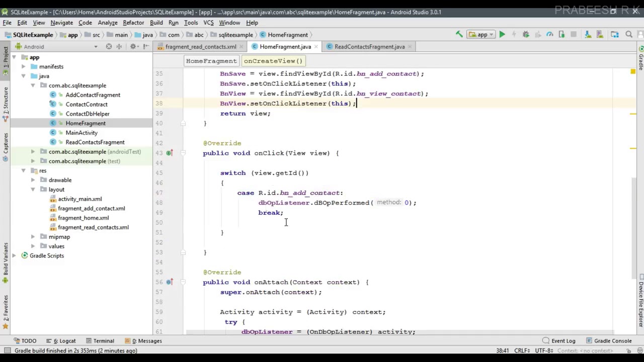This screenshot has width=644, height=362.
Task: Click the onCreateView() editor breadcrumb
Action: [273, 61]
